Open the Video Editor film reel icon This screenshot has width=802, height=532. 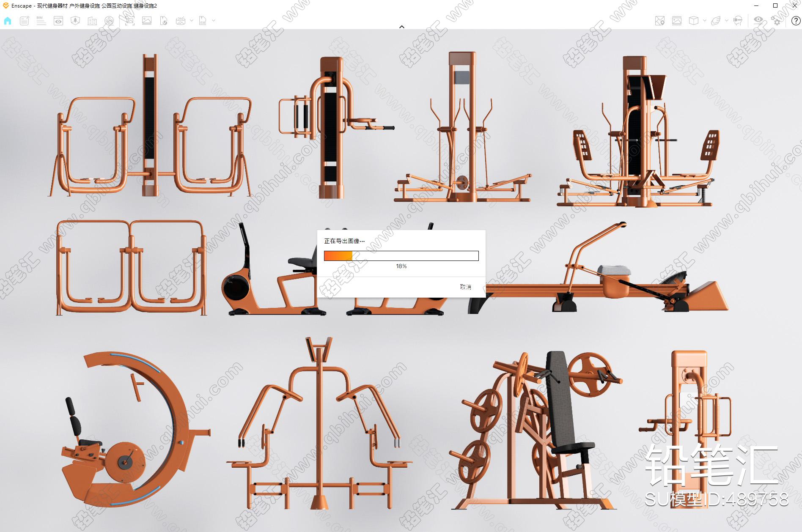[109, 21]
